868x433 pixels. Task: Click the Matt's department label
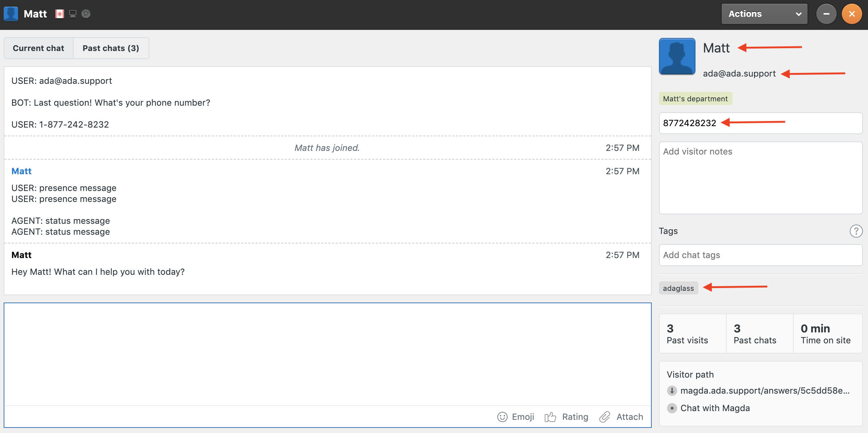point(695,99)
